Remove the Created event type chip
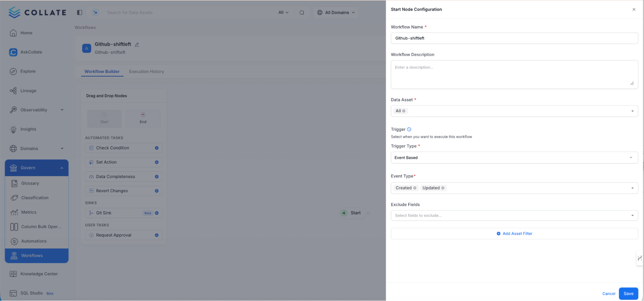This screenshot has width=644, height=301. click(x=415, y=188)
